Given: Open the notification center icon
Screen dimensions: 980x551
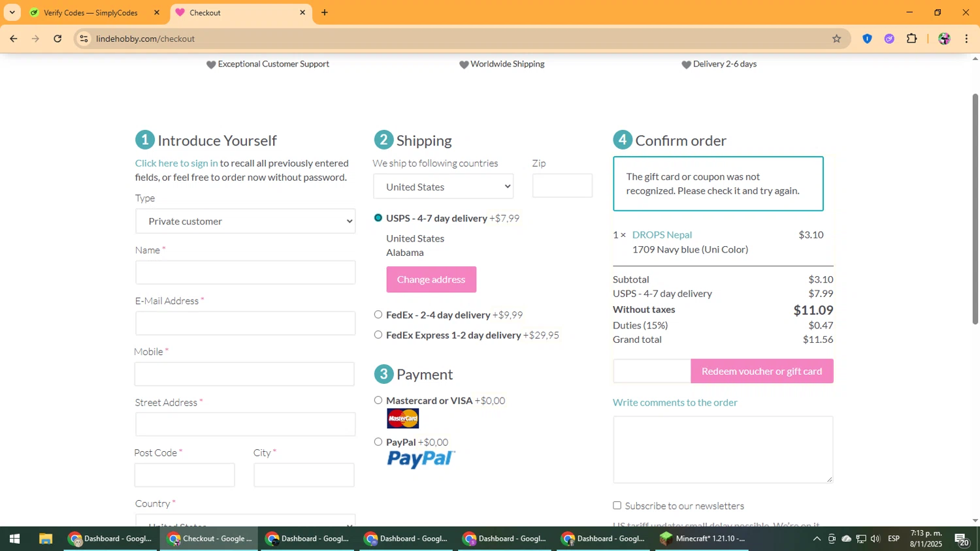Looking at the screenshot, I should pos(962,539).
